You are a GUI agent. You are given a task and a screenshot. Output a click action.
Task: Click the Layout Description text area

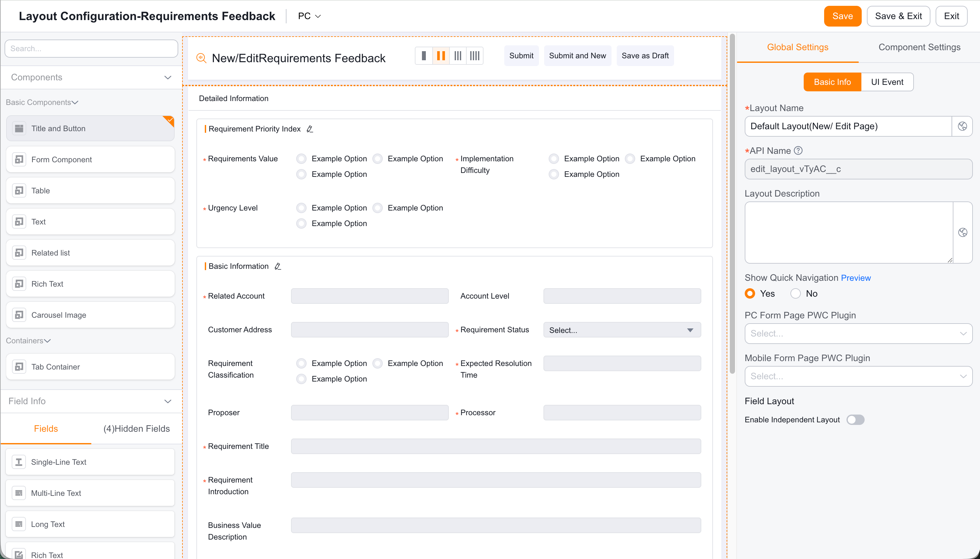pos(849,232)
